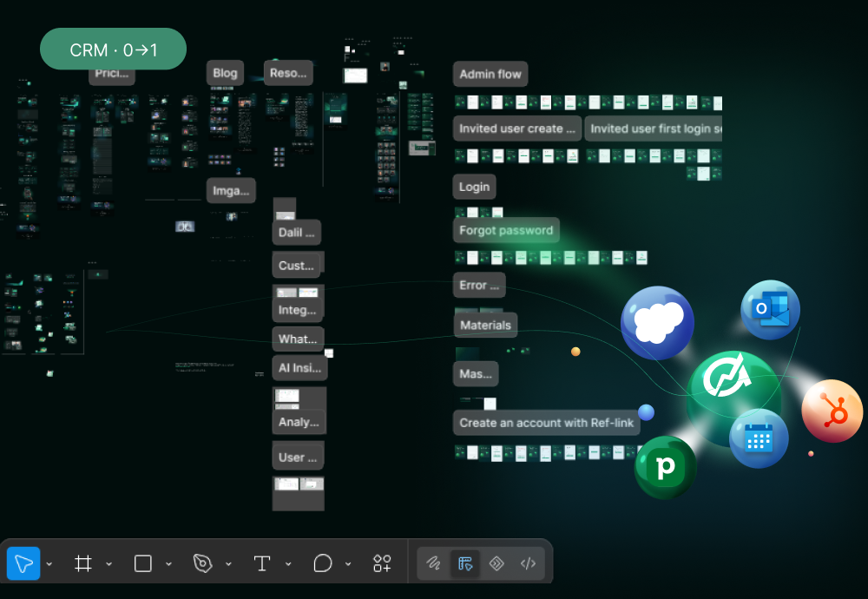
Task: Select the 'What...' section label
Action: [298, 339]
